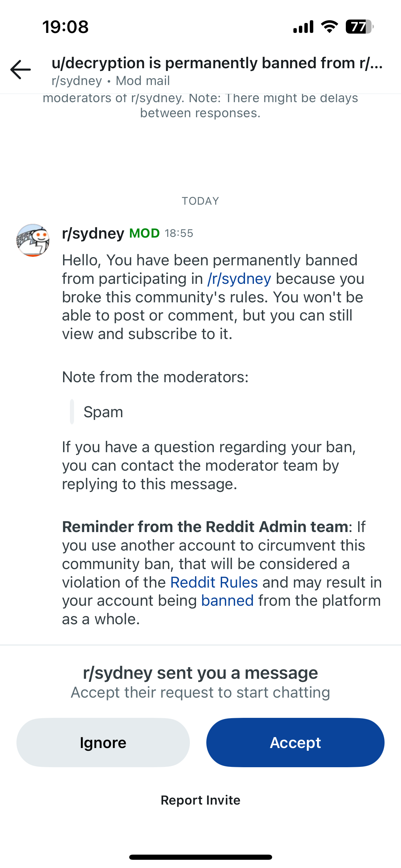The width and height of the screenshot is (401, 868).
Task: Open the Reddit Rules link
Action: (x=214, y=582)
